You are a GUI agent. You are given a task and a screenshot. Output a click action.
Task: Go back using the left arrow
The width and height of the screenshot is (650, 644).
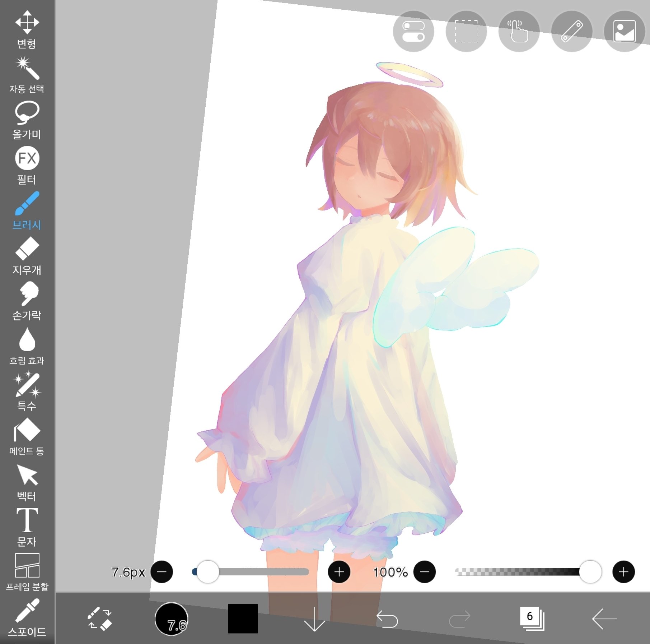point(604,619)
